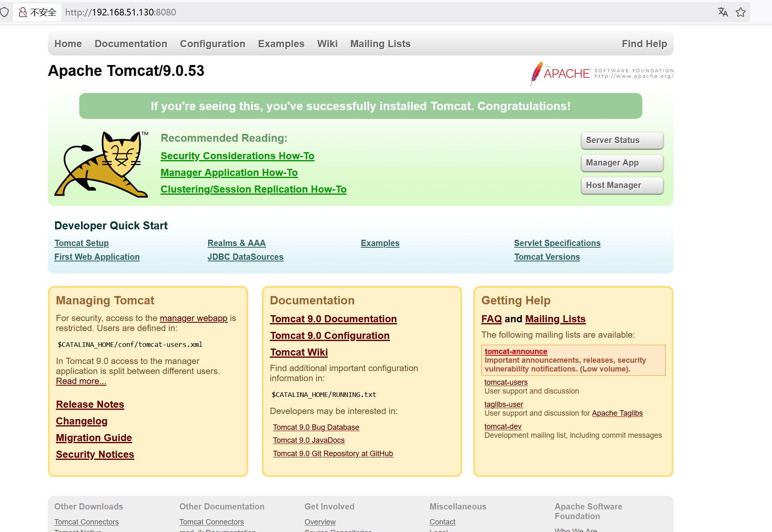Screen dimensions: 772x532
Task: Click the not-secure warning padlock icon
Action: point(23,12)
